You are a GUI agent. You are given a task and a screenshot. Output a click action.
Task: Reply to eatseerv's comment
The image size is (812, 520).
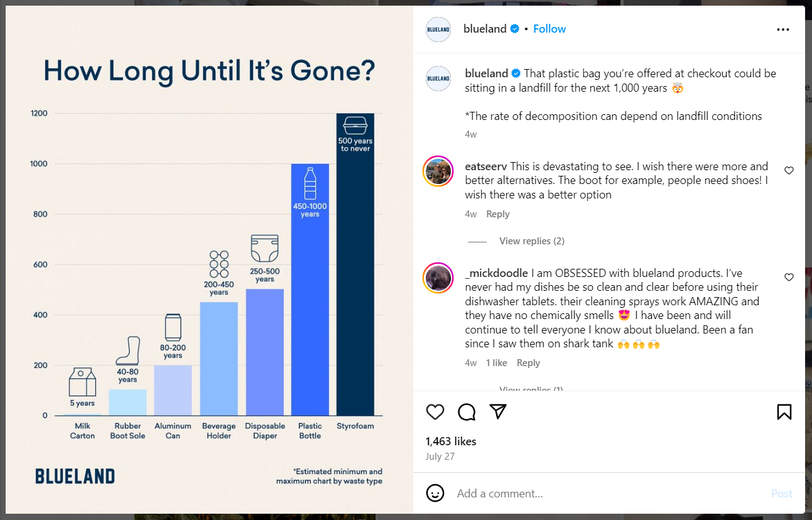click(x=498, y=214)
